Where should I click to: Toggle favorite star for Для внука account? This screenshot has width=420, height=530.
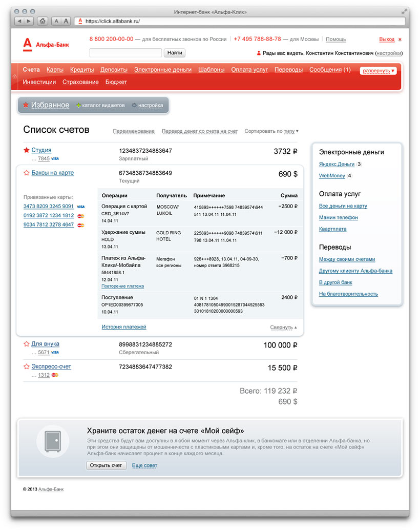click(x=27, y=344)
